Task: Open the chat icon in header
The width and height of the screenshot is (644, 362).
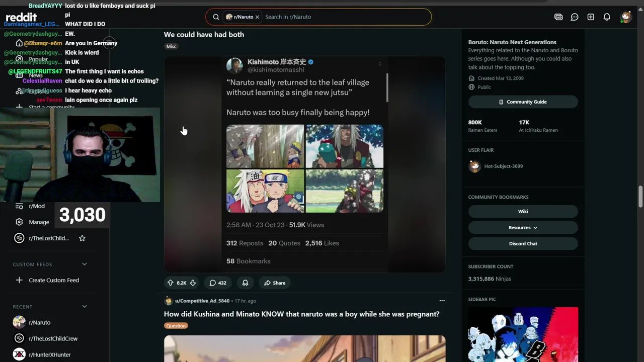Action: point(575,17)
